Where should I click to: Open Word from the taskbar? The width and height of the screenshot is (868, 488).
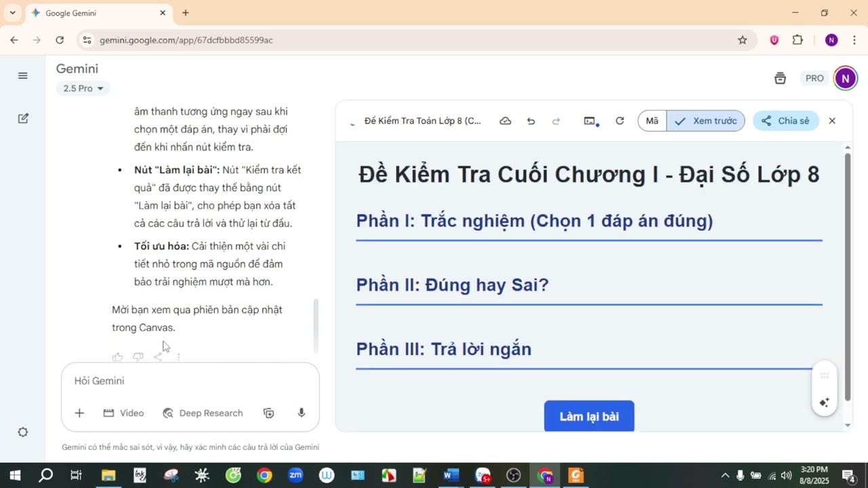pyautogui.click(x=451, y=475)
